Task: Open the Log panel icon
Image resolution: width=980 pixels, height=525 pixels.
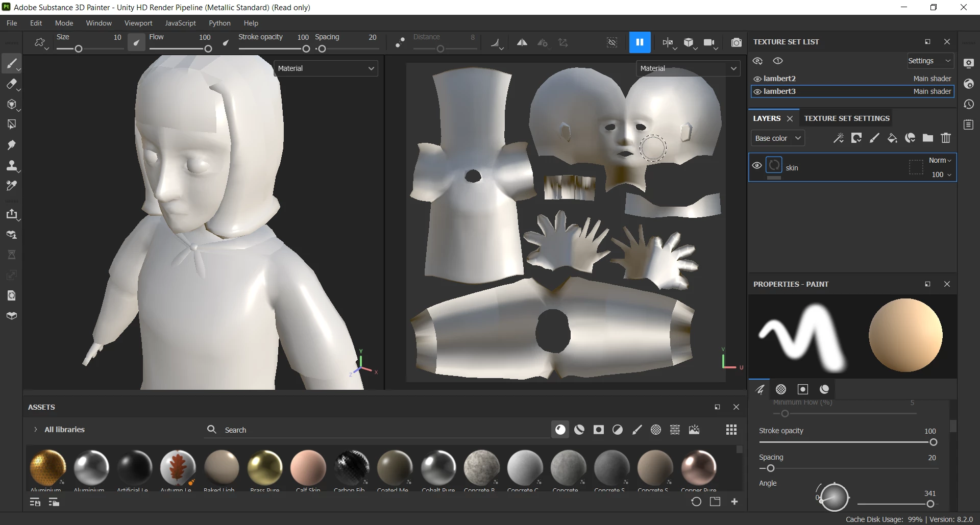Action: pos(968,124)
